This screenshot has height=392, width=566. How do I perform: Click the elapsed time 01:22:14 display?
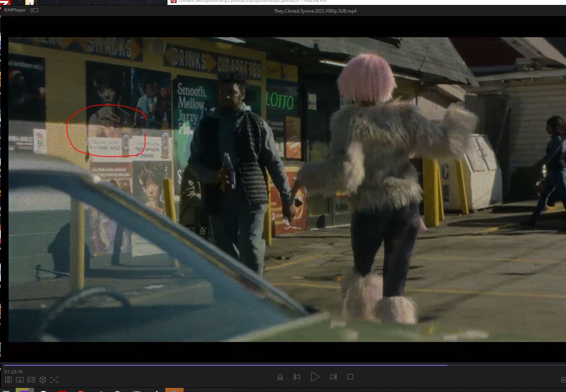pyautogui.click(x=14, y=372)
